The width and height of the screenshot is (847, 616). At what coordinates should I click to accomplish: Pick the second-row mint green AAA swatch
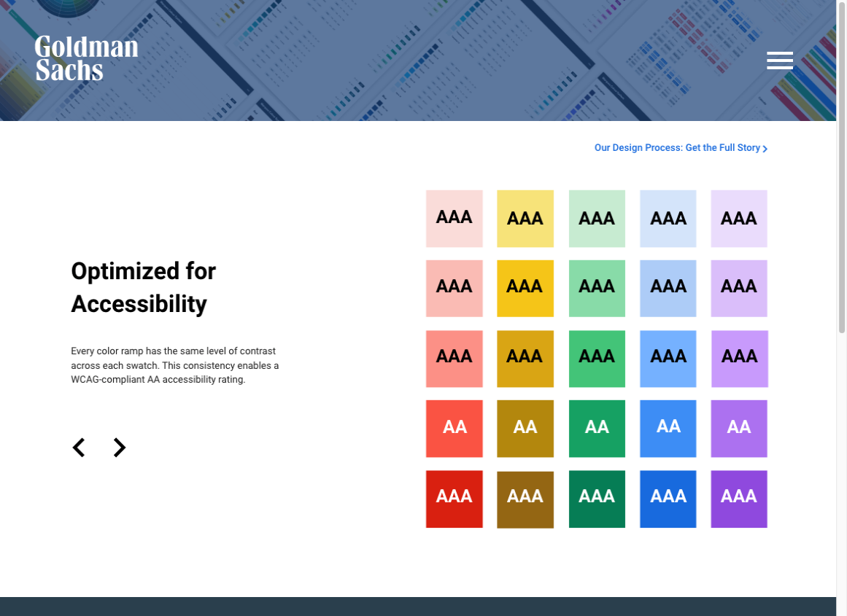(x=597, y=288)
